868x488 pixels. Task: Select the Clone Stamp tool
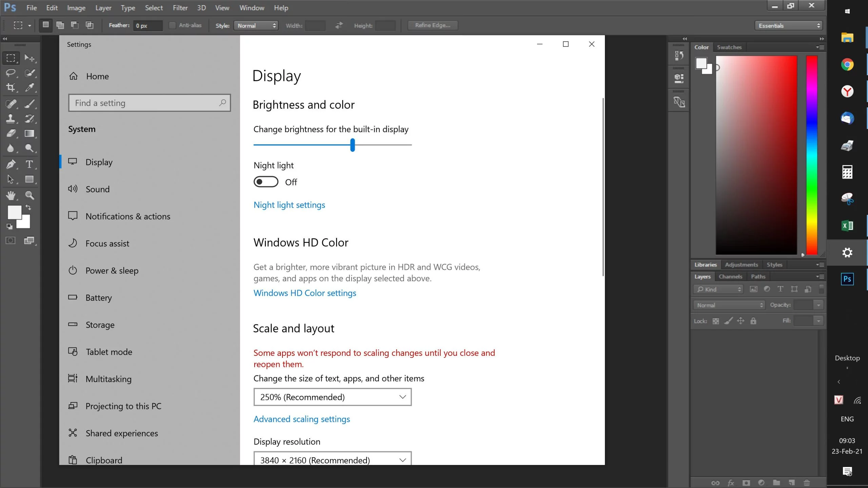coord(11,119)
